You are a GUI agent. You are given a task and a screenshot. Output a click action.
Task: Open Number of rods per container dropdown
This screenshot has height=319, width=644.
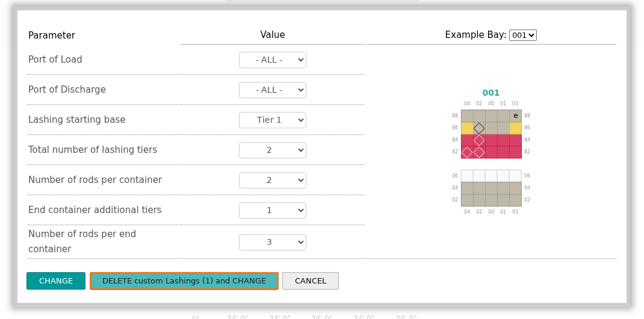tap(272, 180)
